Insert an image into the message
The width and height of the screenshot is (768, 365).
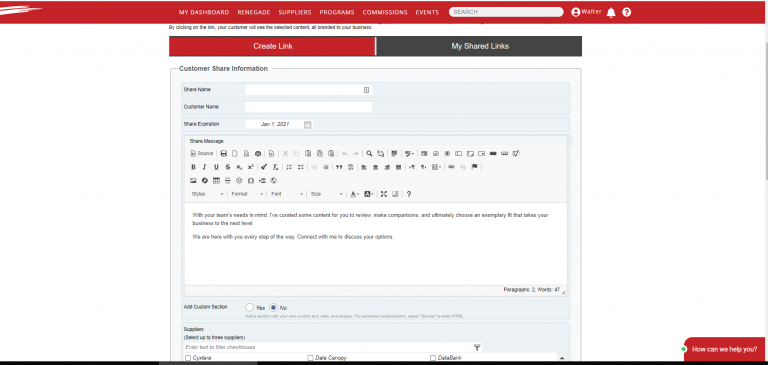193,181
